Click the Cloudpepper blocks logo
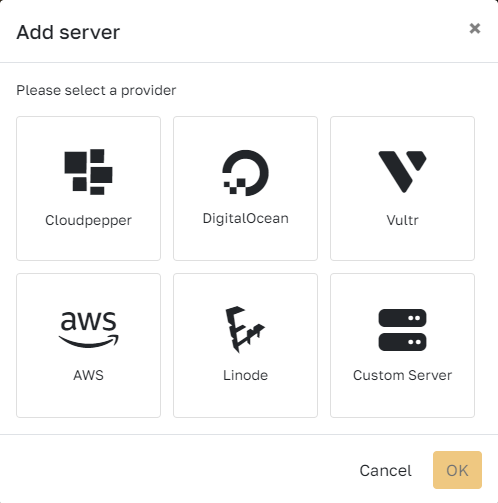The width and height of the screenshot is (498, 503). 88,172
